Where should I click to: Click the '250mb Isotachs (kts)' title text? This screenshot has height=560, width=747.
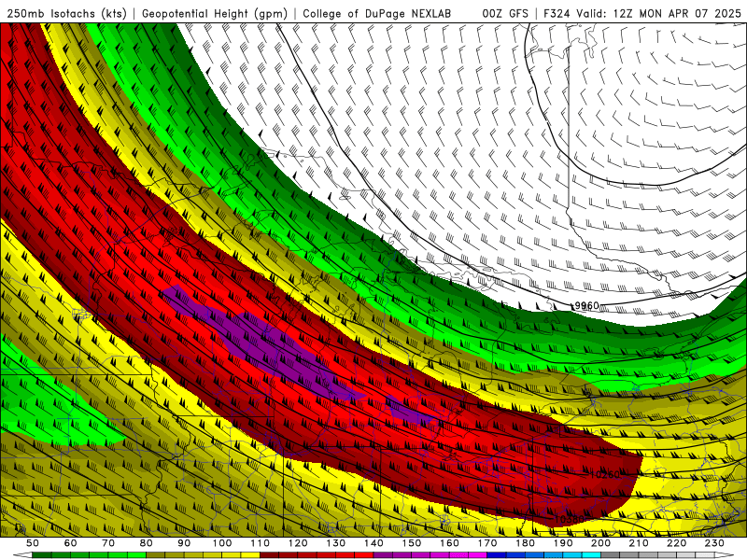[x=66, y=13]
